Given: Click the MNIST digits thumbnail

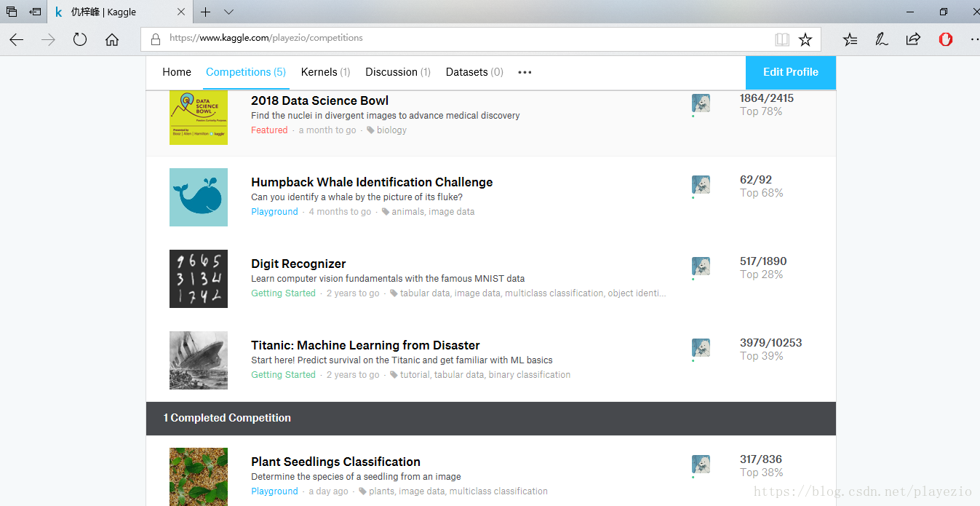Looking at the screenshot, I should click(x=199, y=279).
